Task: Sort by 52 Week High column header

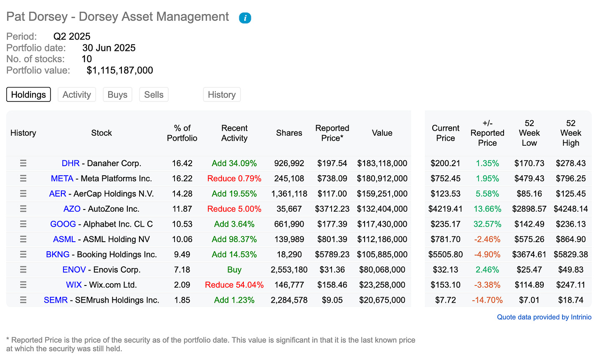Action: pos(571,133)
